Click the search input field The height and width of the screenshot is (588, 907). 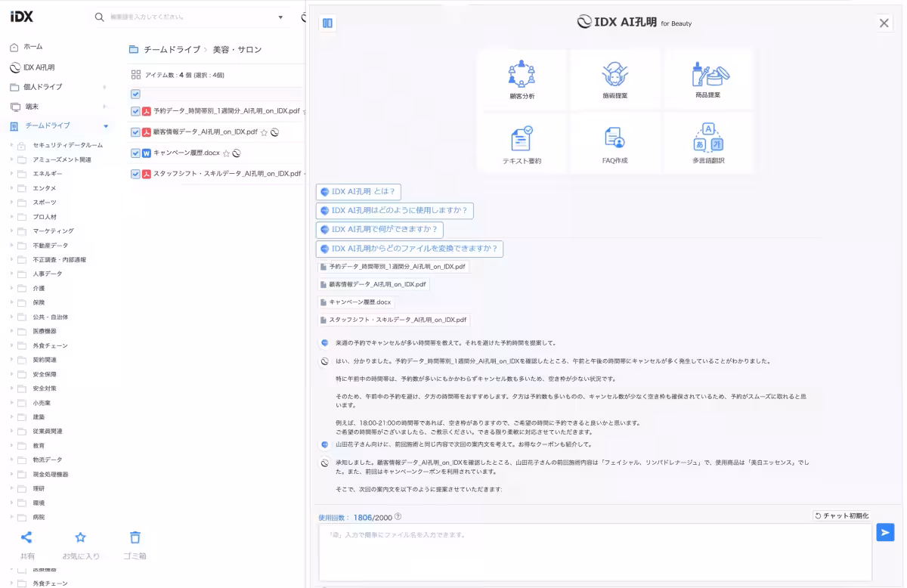(190, 17)
